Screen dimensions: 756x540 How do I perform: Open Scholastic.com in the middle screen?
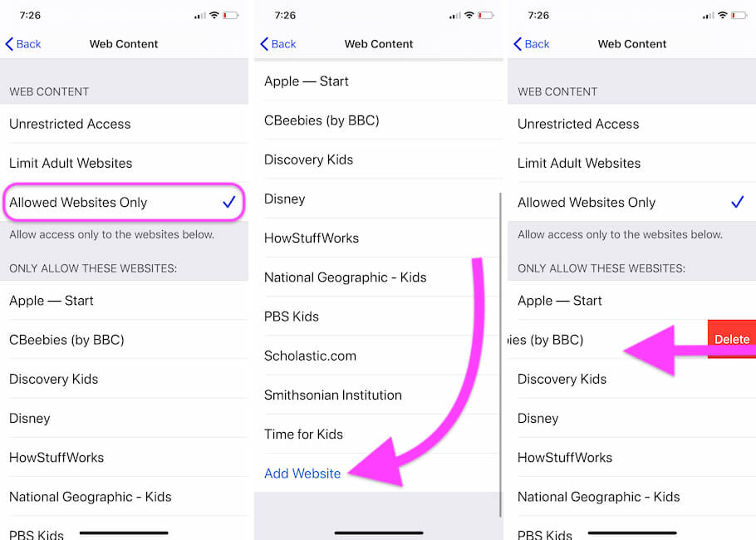379,356
